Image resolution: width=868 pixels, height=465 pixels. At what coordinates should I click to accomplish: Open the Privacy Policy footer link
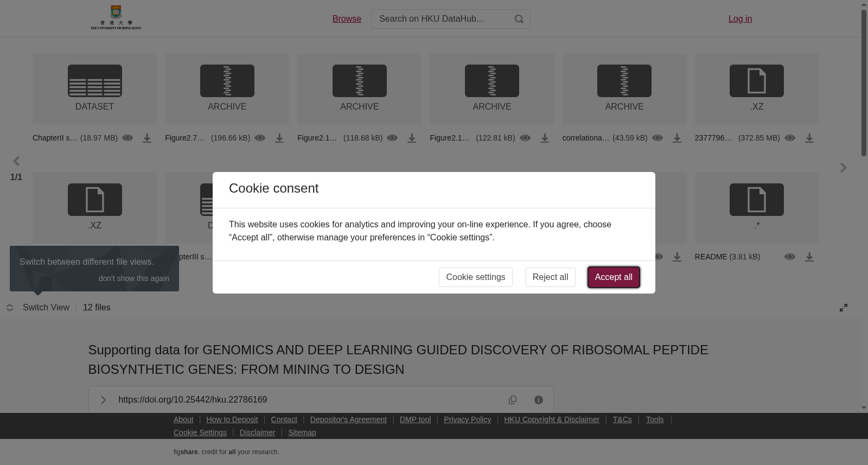[x=467, y=419]
